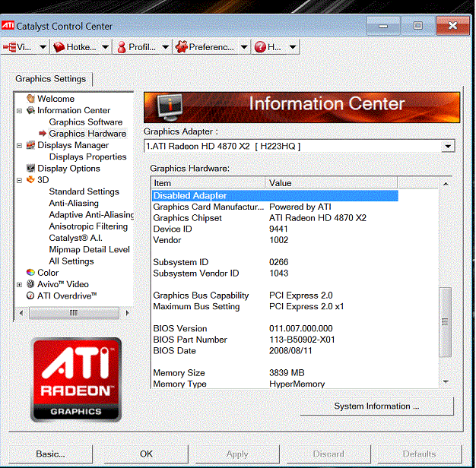
Task: Click the red Help question icon
Action: pos(260,47)
